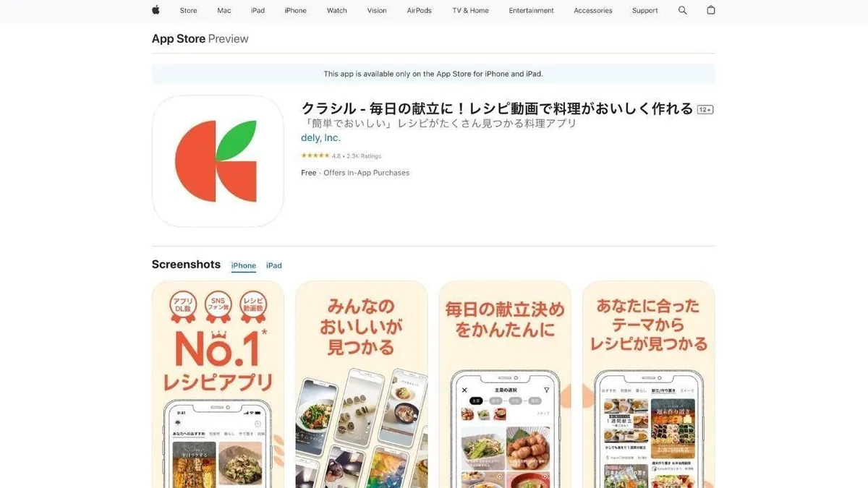Image resolution: width=868 pixels, height=488 pixels.
Task: Select iPhone in the top navigation
Action: coord(295,11)
